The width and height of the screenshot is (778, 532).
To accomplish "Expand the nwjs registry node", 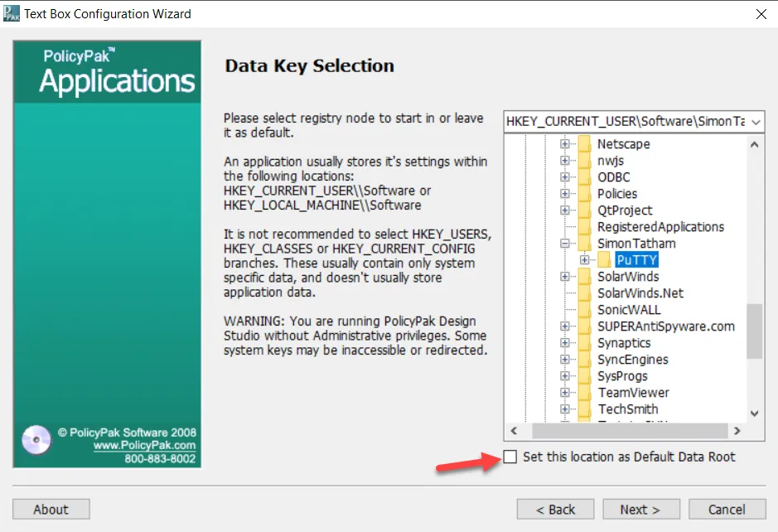I will 564,160.
